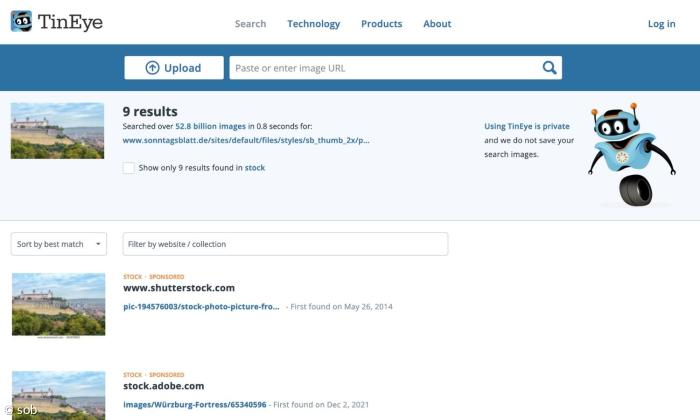Click STOCK · SPONSORED label above stock.adobe.com
This screenshot has width=700, height=420.
coord(154,375)
